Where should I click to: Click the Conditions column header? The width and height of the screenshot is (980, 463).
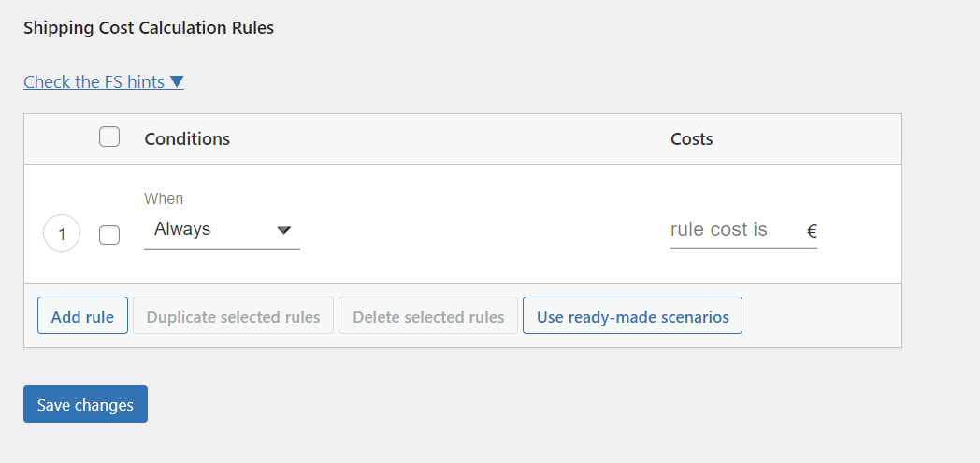pos(187,139)
